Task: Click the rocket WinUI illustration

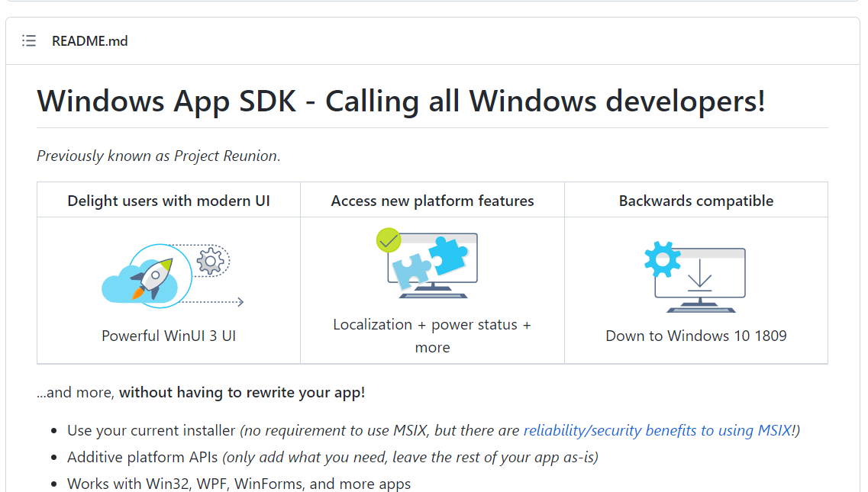Action: point(173,275)
